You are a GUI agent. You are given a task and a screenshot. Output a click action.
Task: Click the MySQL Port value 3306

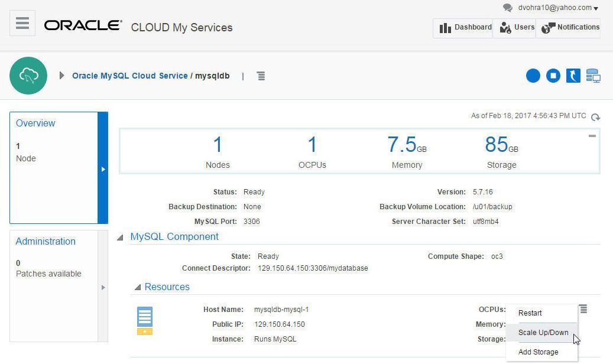pyautogui.click(x=252, y=221)
